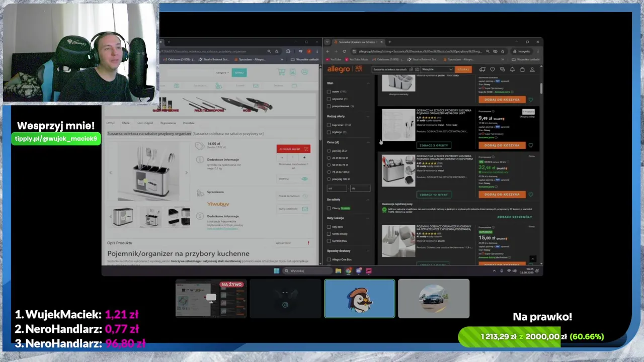Expand the tab search chevron in Allegro window
Viewport: 644px width, 362px height.
click(328, 42)
